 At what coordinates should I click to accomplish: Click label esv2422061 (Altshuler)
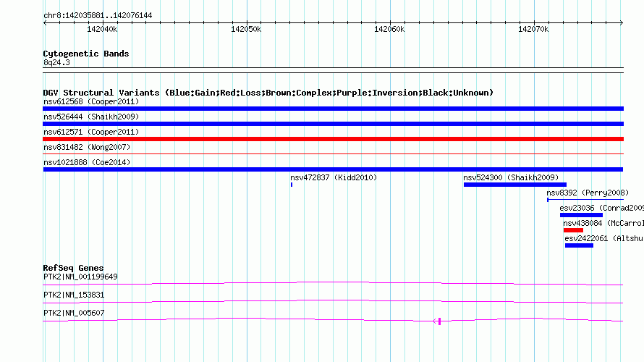pos(604,238)
